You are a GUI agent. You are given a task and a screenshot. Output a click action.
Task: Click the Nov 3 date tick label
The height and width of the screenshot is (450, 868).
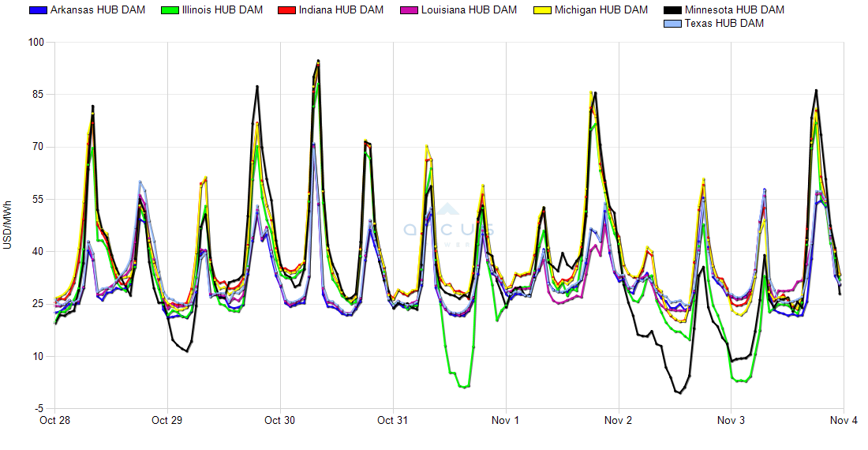[731, 421]
